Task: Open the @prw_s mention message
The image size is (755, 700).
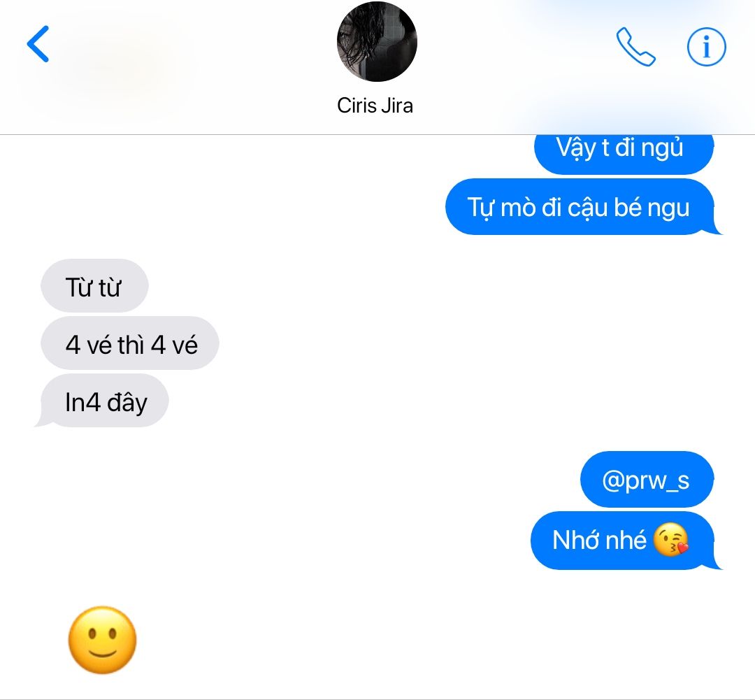Action: click(647, 479)
